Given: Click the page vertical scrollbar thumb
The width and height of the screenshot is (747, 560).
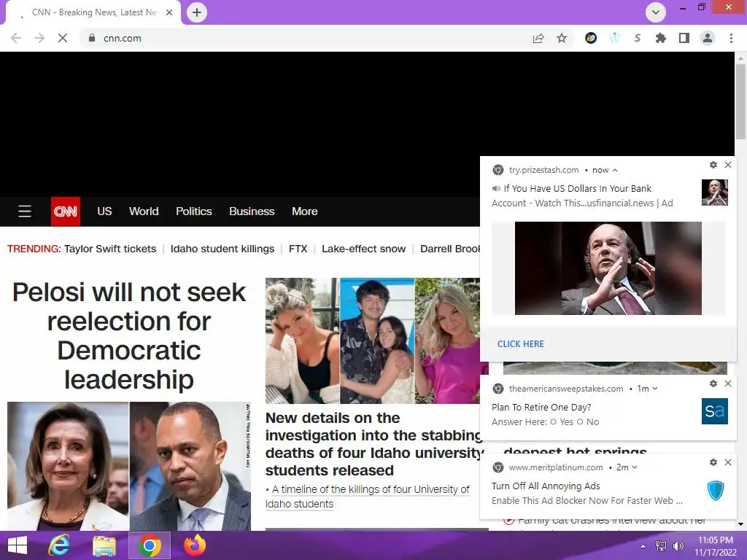Looking at the screenshot, I should (740, 101).
